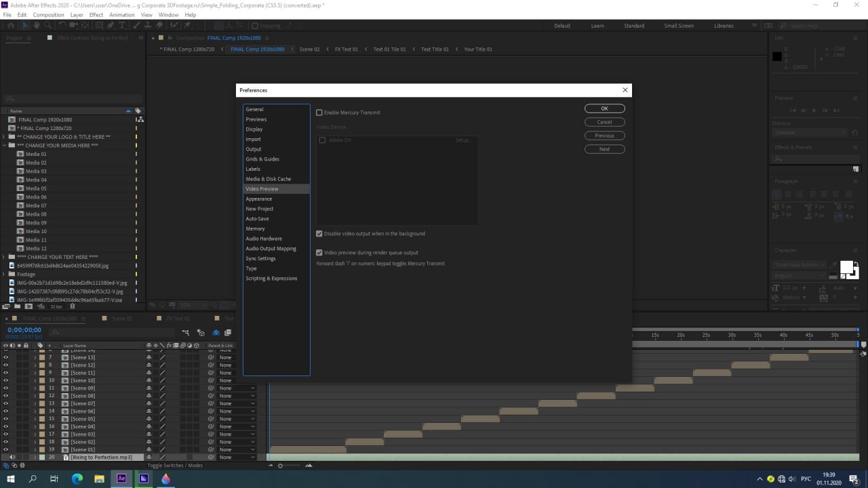The width and height of the screenshot is (868, 488).
Task: Open parent dropdown for Scene 01 layer
Action: coord(236,449)
